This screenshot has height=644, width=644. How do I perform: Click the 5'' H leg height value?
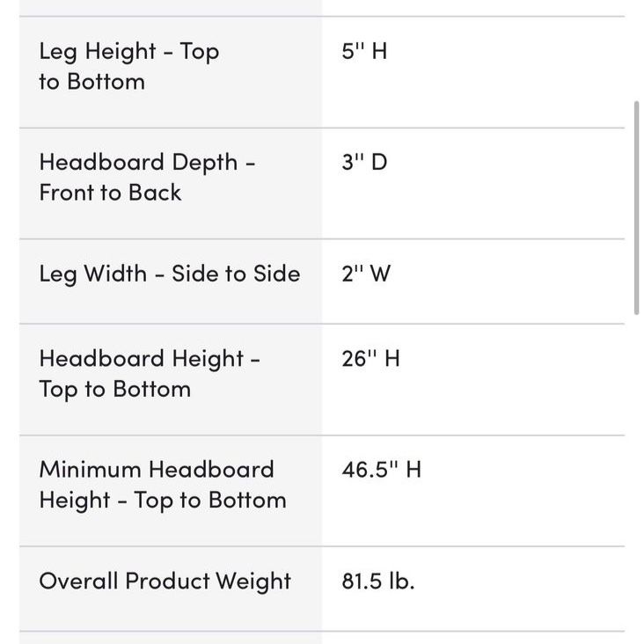pyautogui.click(x=364, y=51)
